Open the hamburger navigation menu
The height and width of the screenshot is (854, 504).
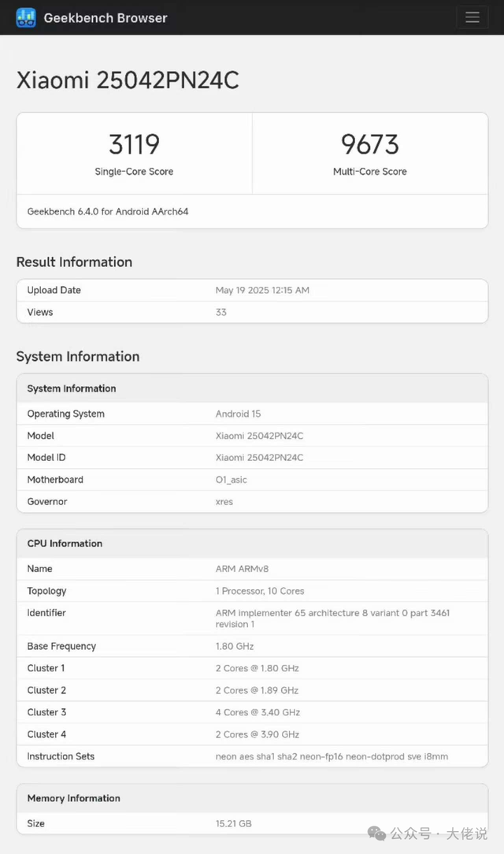pyautogui.click(x=472, y=17)
